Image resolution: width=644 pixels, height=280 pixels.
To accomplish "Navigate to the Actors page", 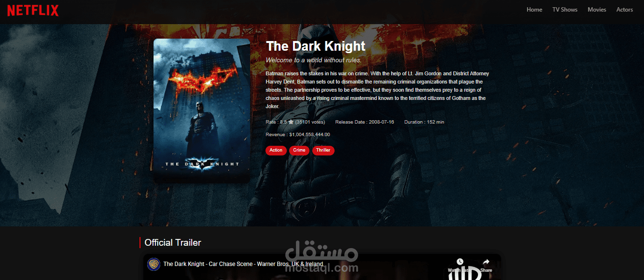I will coord(624,10).
